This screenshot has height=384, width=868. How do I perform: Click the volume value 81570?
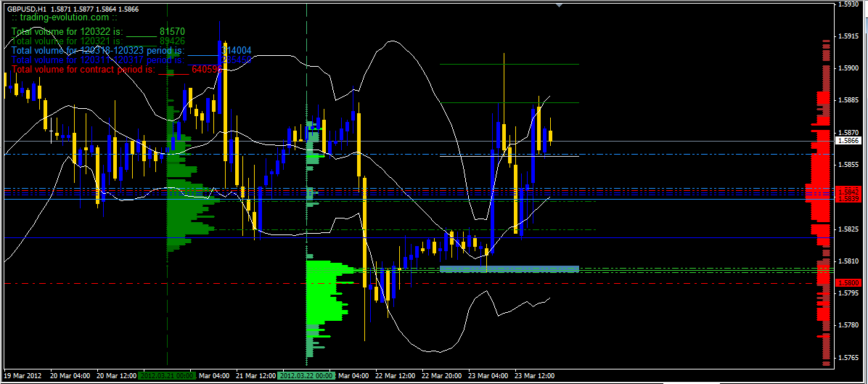point(171,31)
